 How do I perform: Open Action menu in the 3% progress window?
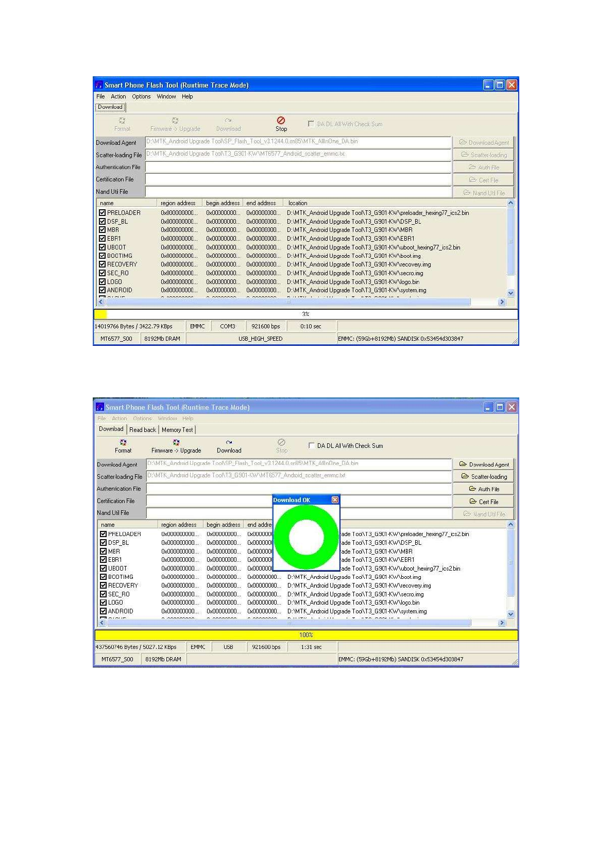pyautogui.click(x=118, y=96)
